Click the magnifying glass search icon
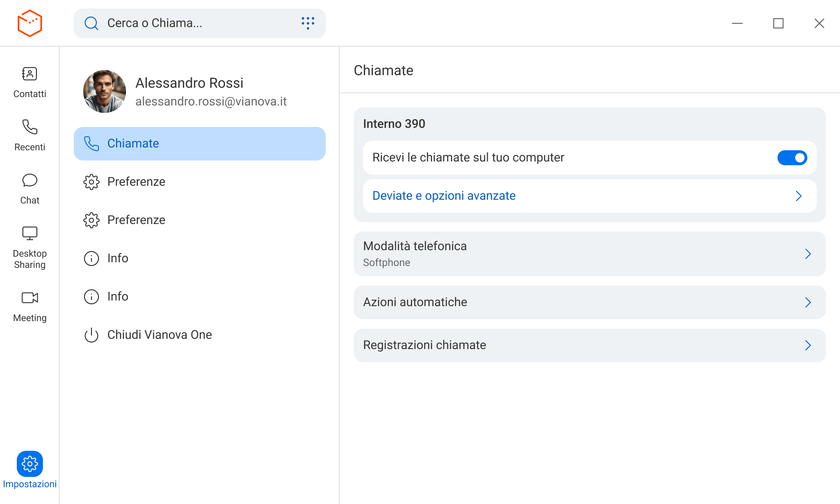 pos(91,23)
